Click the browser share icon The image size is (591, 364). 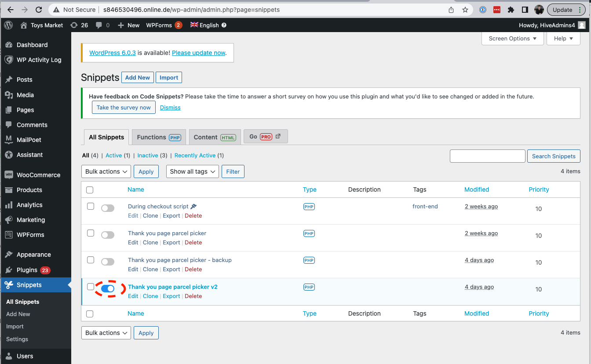tap(451, 10)
